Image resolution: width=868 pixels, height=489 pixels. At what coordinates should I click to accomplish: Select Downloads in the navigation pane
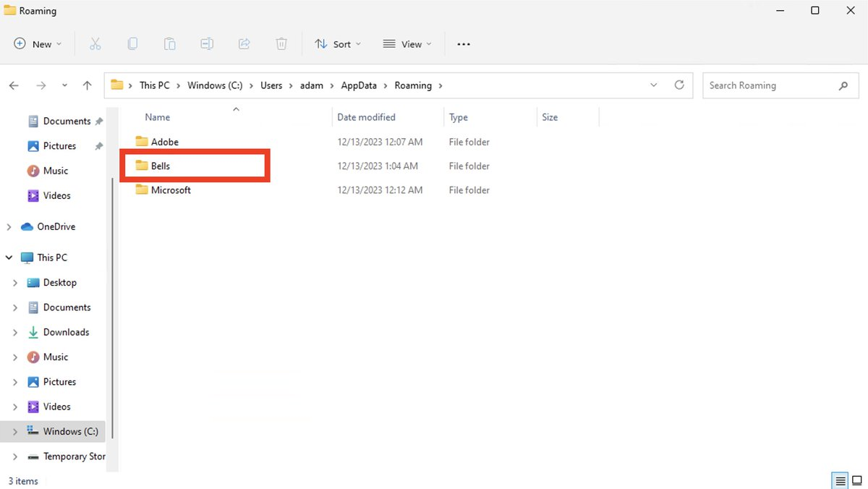pyautogui.click(x=66, y=332)
